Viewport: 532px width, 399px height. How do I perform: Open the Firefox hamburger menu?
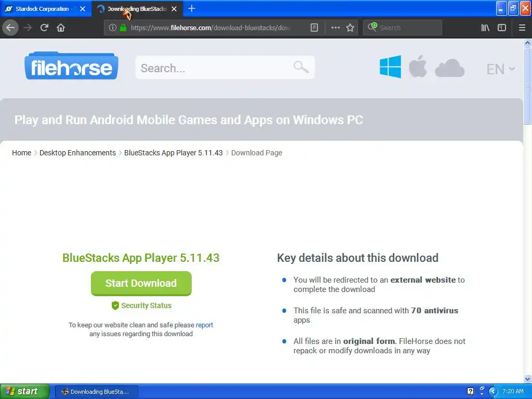tap(522, 28)
